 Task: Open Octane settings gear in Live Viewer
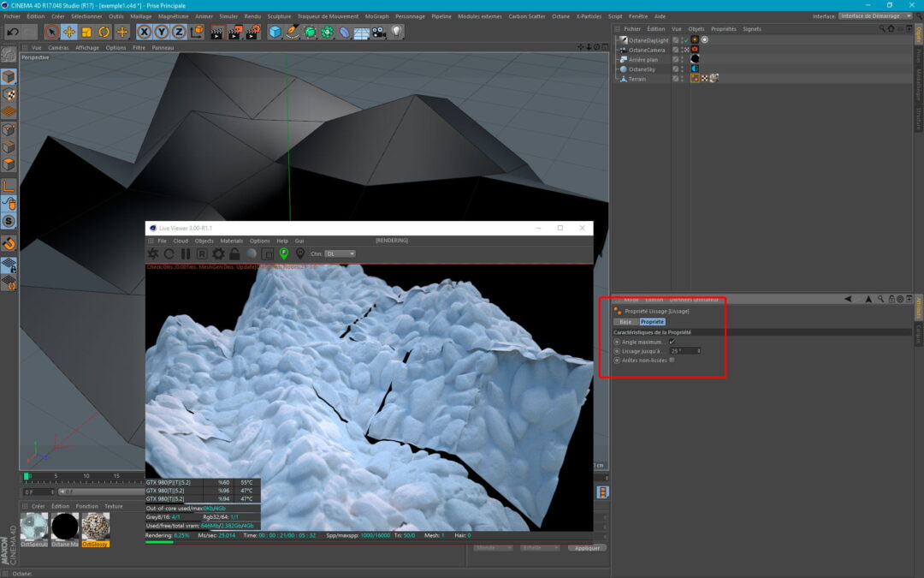(x=218, y=254)
